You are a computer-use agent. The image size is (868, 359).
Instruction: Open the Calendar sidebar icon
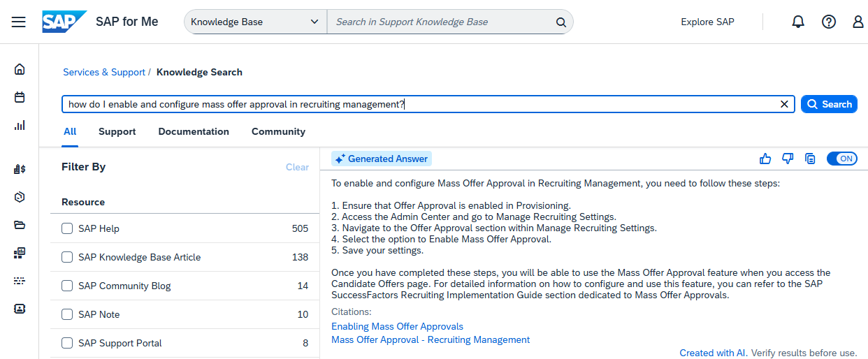[x=20, y=97]
